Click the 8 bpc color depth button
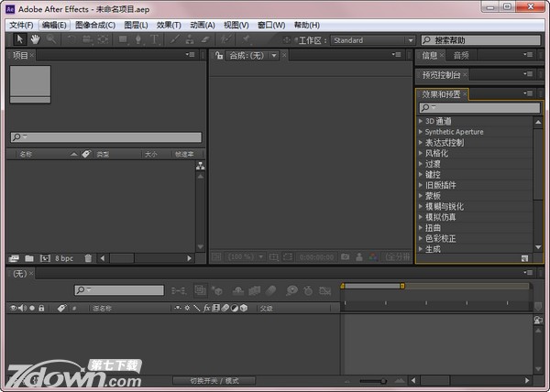Screen dimensions: 550x392 coord(64,258)
